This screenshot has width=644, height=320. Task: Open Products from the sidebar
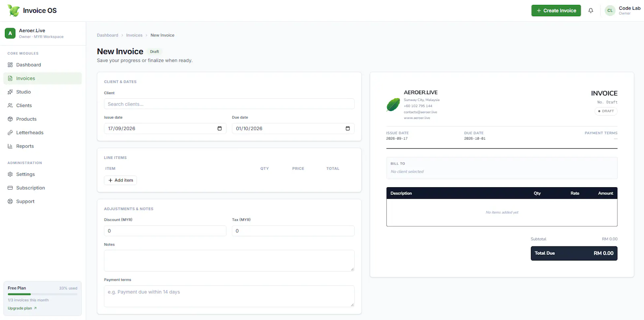click(42, 119)
